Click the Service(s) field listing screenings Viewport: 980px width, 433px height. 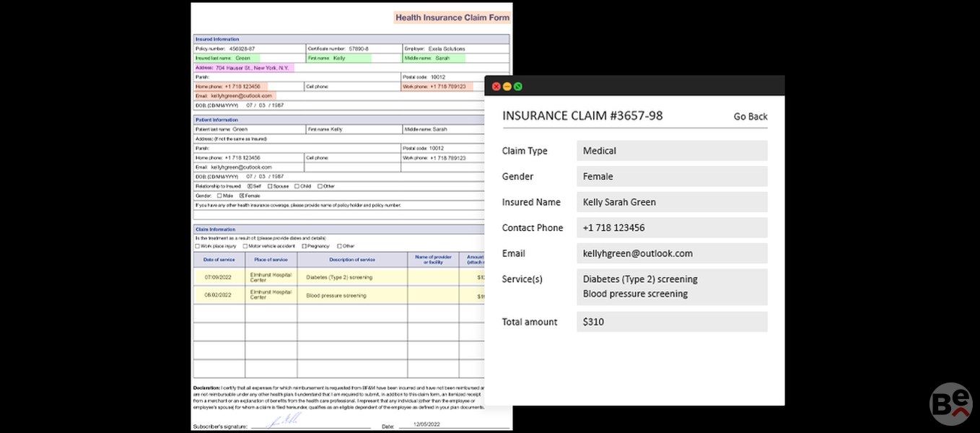[672, 287]
